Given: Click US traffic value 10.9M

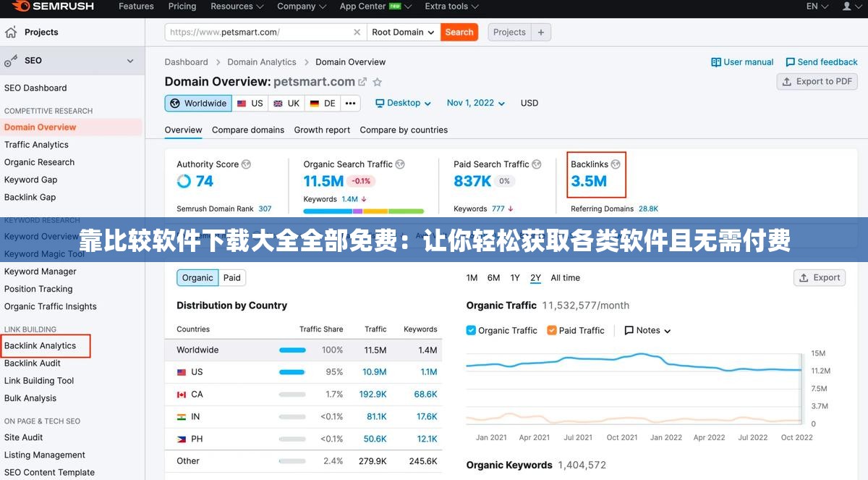Looking at the screenshot, I should pos(375,372).
